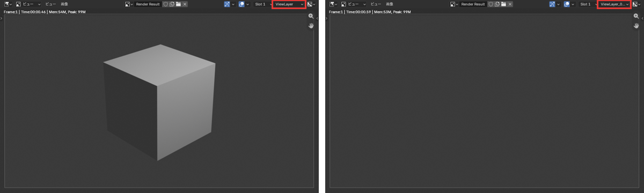
Task: Open the view mode dropdown in the cube render window
Action: coord(28,4)
